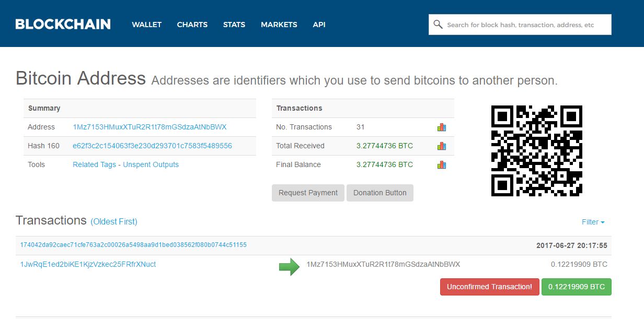The image size is (644, 319).
Task: Select the Total Received value 3.27744736 BTC
Action: (385, 146)
